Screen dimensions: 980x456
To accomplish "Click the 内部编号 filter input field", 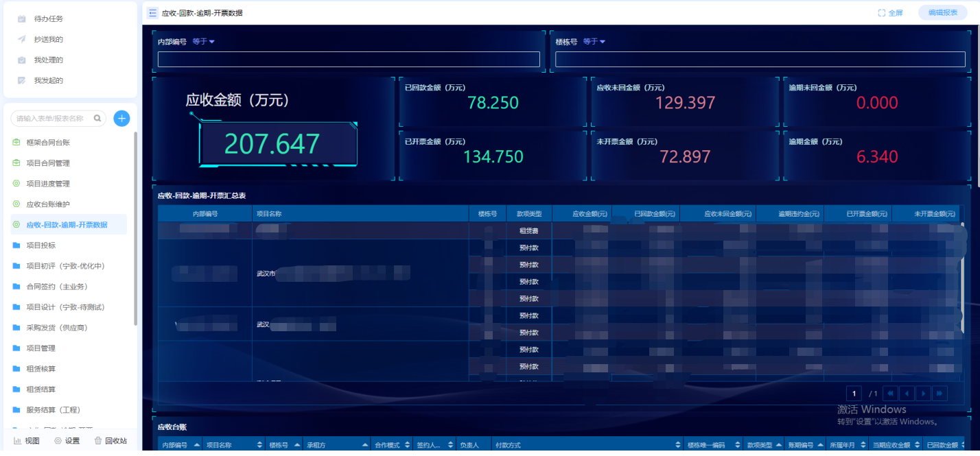I will pos(349,60).
